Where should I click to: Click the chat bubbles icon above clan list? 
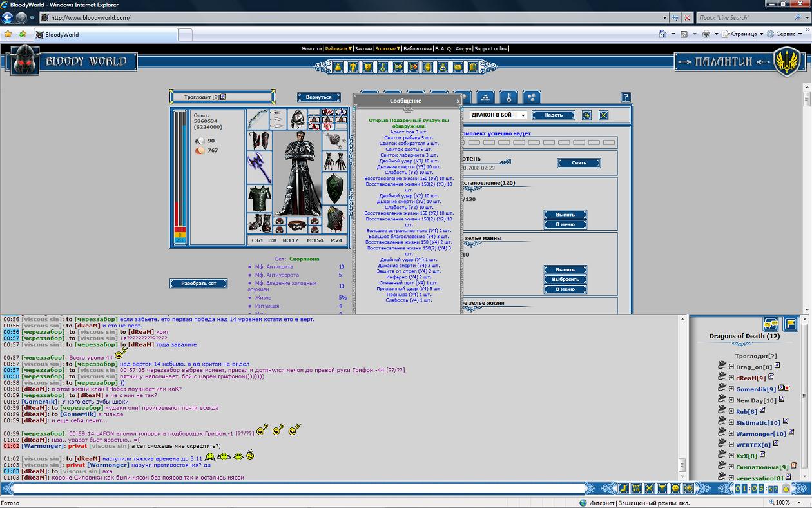[770, 324]
